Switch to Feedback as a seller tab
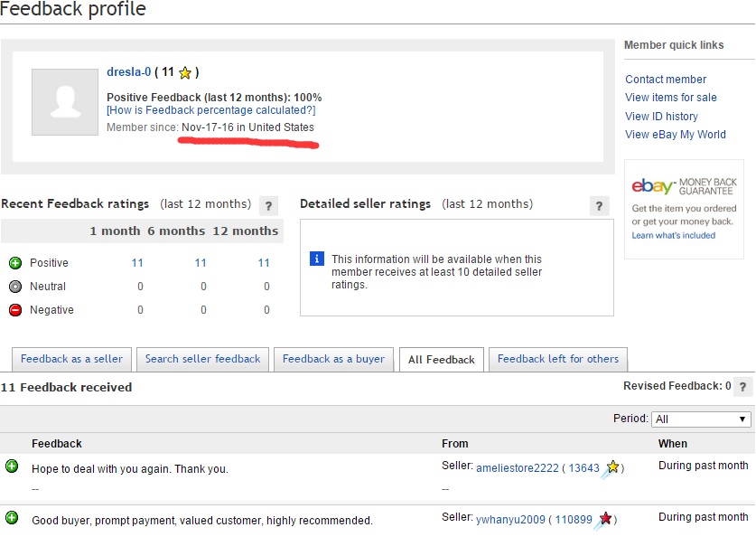Screen dimensions: 756x537 [x=71, y=359]
